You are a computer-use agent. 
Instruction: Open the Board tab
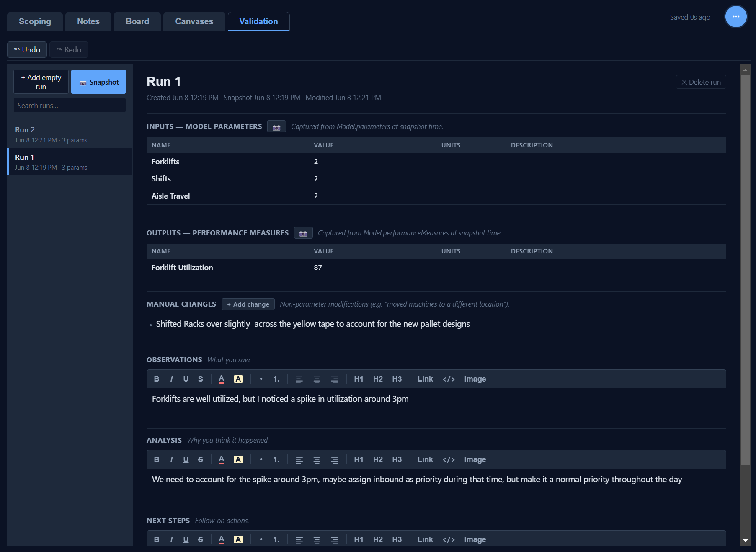click(x=137, y=21)
